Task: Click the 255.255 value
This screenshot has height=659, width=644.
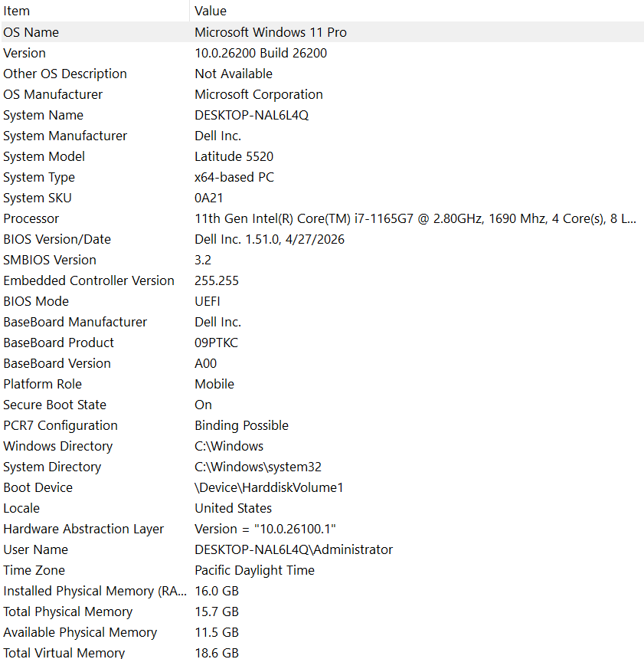Action: point(217,280)
